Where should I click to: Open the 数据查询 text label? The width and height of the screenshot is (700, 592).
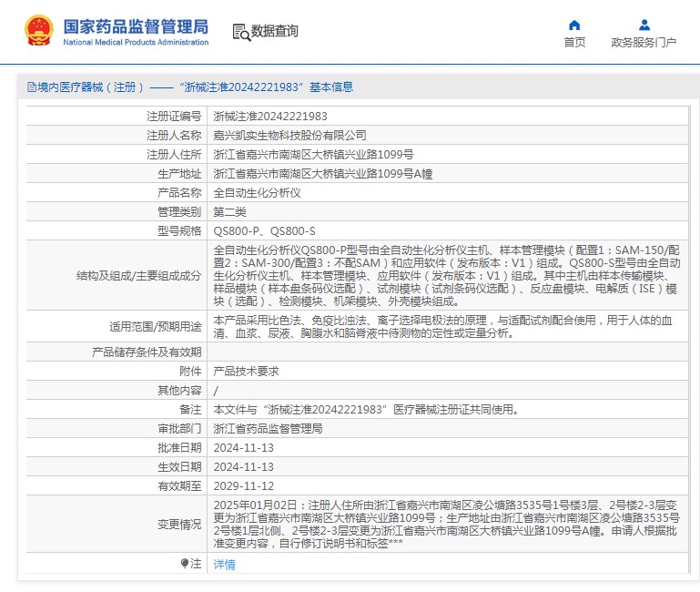[275, 31]
